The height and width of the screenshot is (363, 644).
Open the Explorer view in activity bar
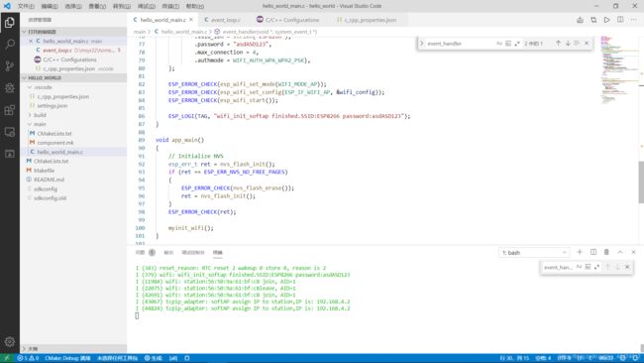click(10, 22)
